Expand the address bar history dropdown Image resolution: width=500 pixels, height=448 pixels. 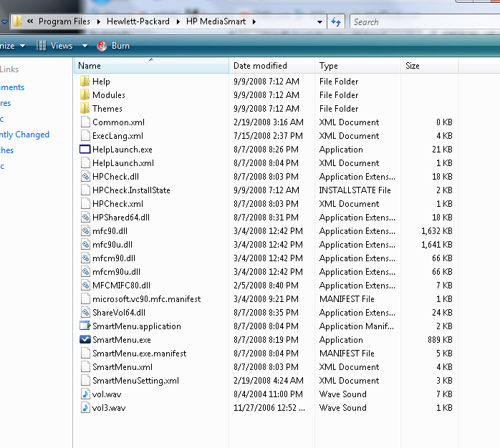[x=319, y=22]
